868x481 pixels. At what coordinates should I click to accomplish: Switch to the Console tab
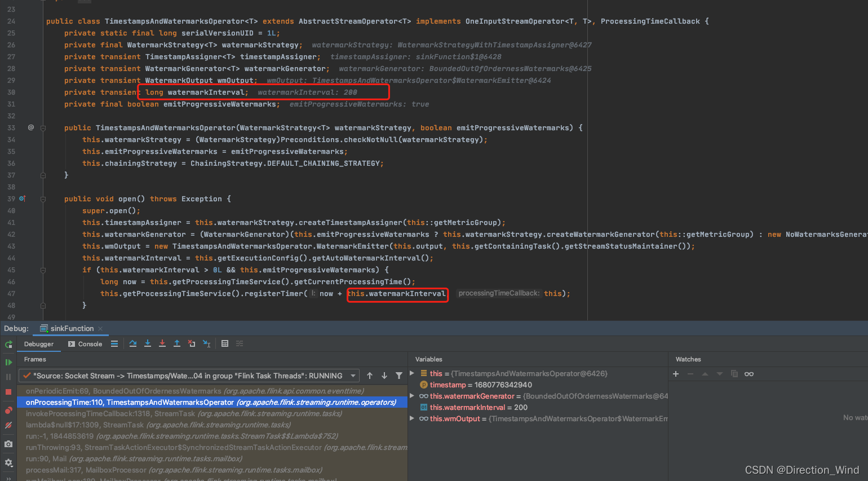pos(85,344)
